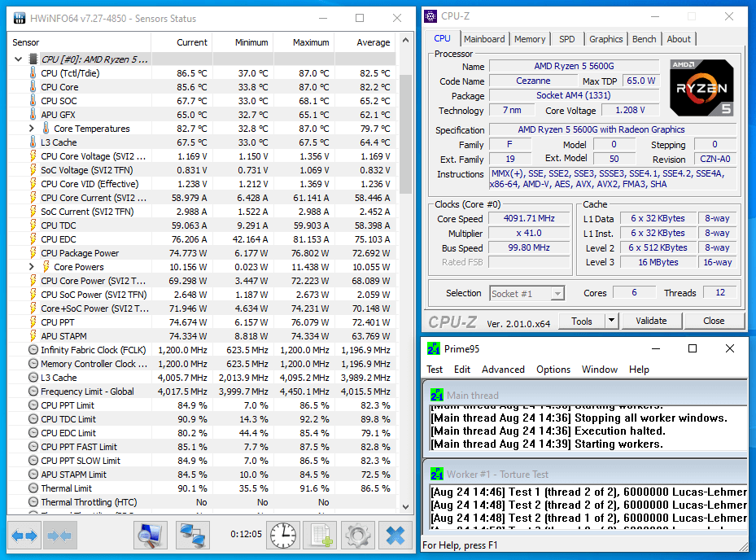
Task: Click the Average column header in HWiNFO
Action: [365, 42]
